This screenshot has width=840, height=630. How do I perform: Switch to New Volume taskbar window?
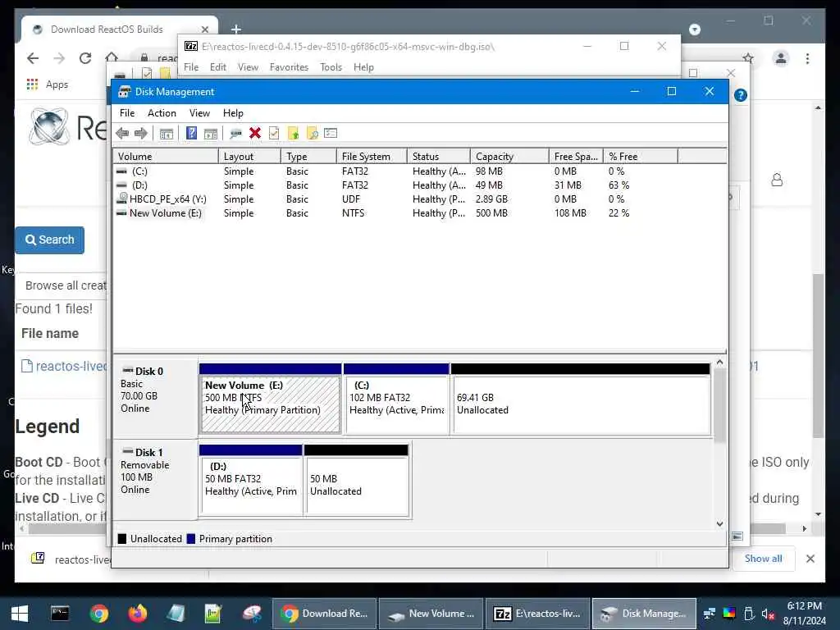coord(431,614)
